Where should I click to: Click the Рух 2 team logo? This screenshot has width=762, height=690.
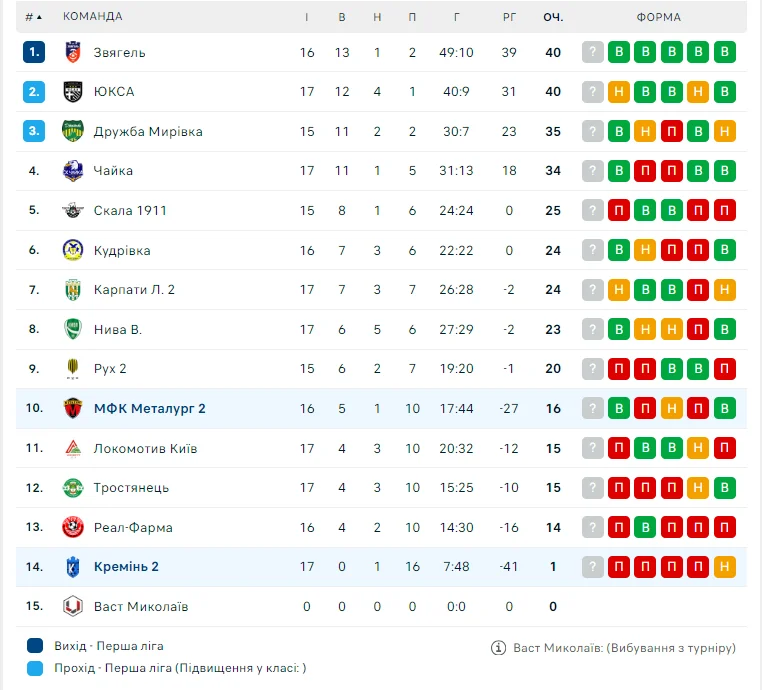coord(71,369)
